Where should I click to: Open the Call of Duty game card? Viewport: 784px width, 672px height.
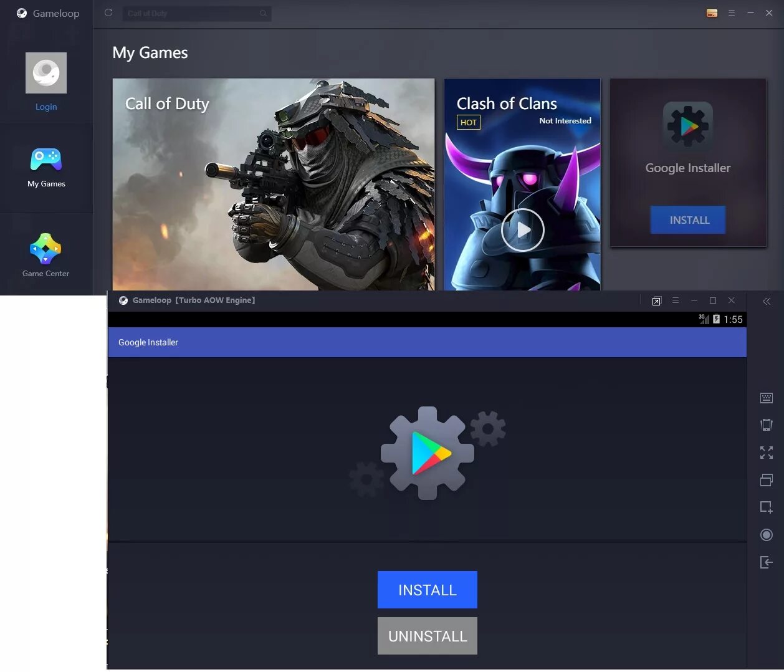click(274, 185)
